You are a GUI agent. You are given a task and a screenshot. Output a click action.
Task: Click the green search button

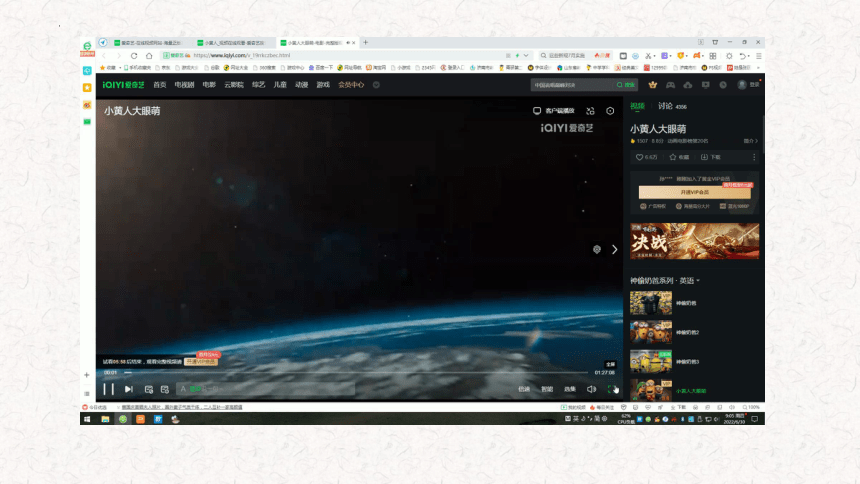click(626, 85)
